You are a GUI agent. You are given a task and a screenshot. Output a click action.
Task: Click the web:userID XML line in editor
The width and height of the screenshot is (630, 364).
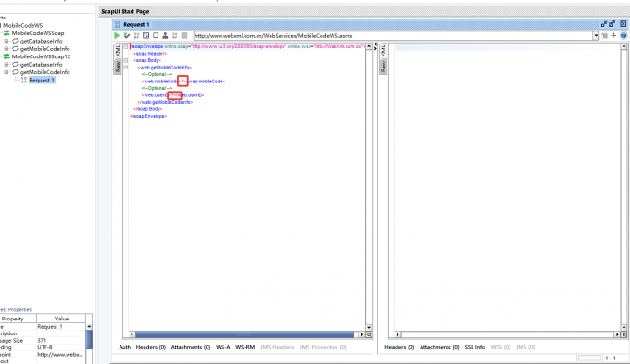172,95
